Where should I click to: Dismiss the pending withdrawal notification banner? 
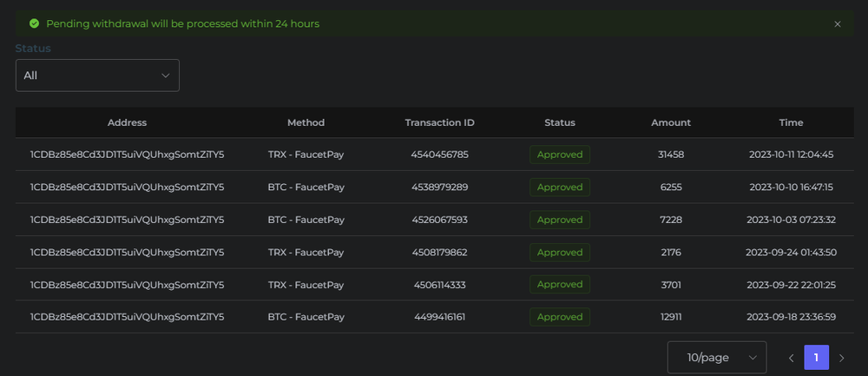click(x=838, y=24)
